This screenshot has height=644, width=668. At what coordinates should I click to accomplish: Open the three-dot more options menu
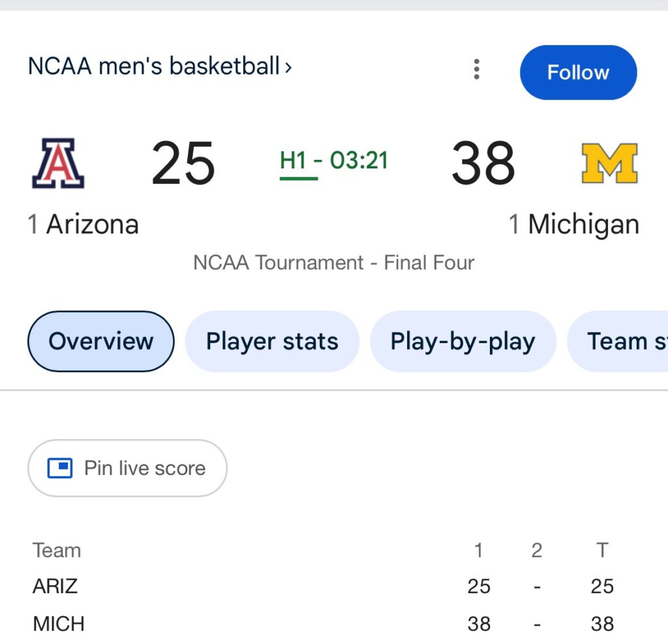[477, 69]
